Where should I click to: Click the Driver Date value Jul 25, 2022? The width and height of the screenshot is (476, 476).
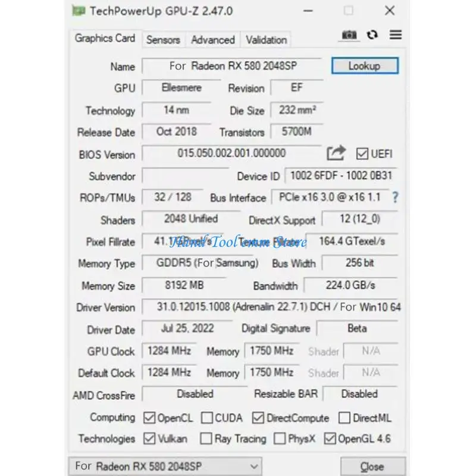187,328
